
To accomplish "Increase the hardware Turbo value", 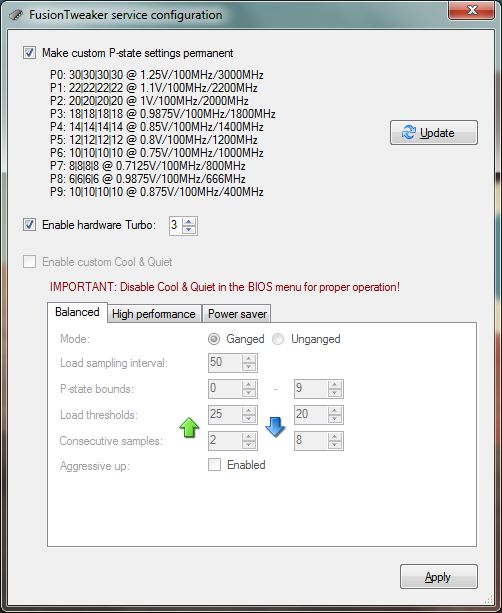I will coord(189,222).
